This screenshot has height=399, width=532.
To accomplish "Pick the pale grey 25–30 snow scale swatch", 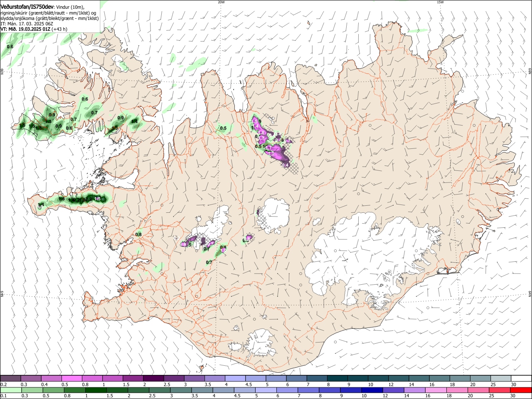I will coord(500,378).
